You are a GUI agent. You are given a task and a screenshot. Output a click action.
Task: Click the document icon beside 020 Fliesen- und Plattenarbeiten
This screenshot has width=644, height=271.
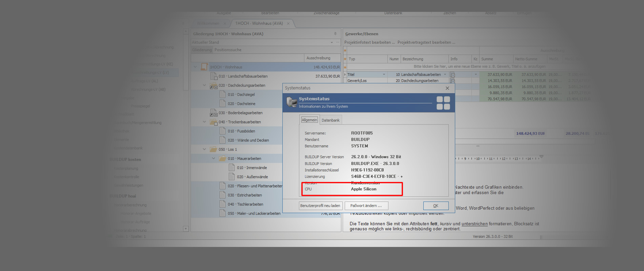(223, 186)
